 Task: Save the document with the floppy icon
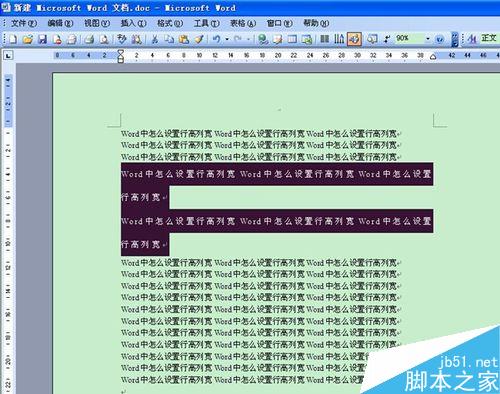(x=42, y=39)
